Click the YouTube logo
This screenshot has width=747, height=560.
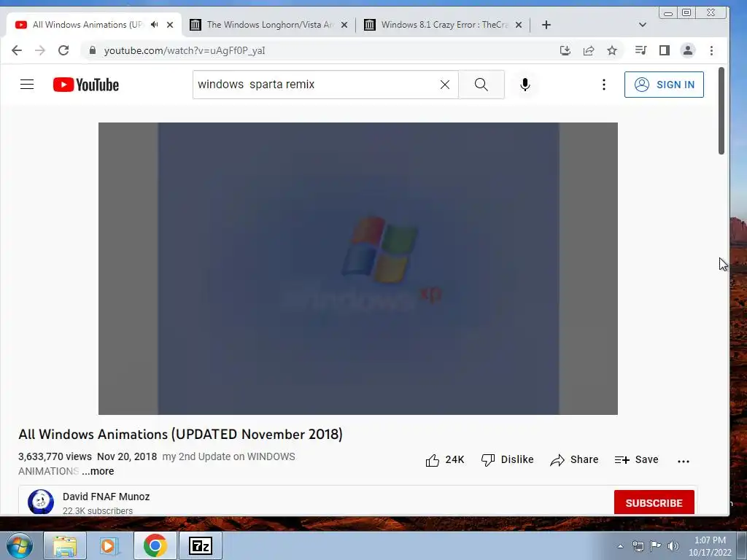[86, 85]
